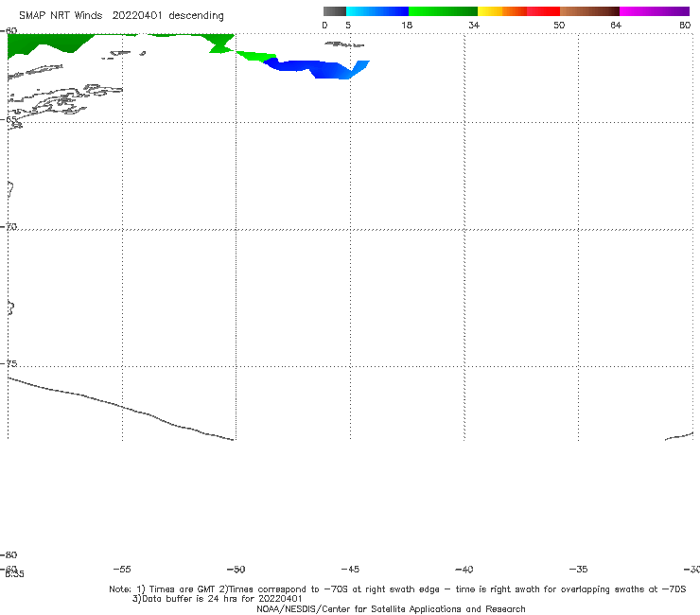Click the color bar label '50'
This screenshot has width=700, height=615.
click(x=559, y=25)
